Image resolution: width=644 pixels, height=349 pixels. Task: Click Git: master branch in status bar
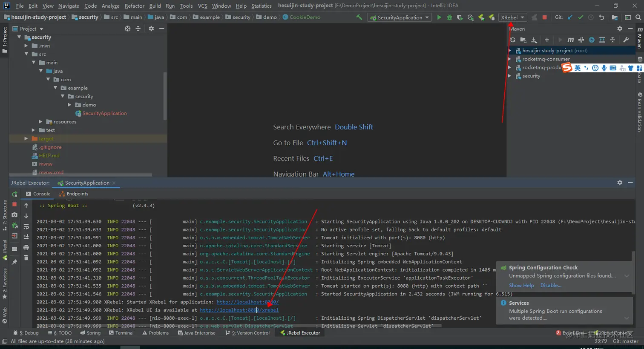click(x=626, y=341)
